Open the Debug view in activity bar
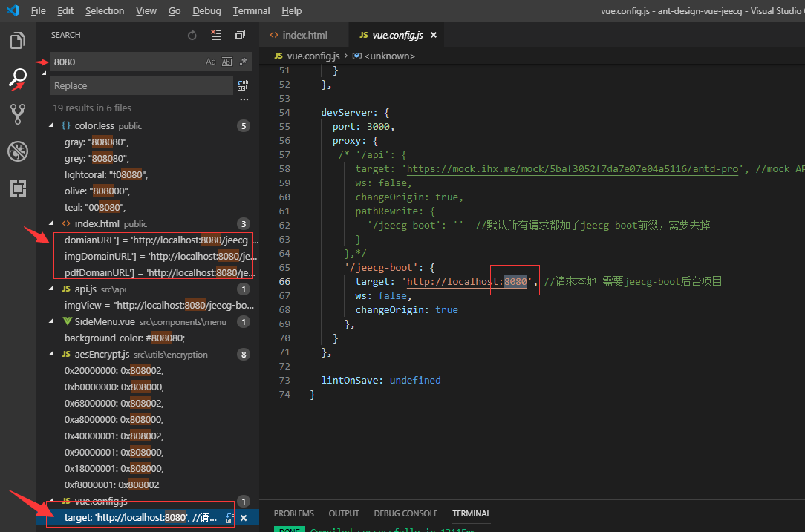This screenshot has width=805, height=532. 18,151
